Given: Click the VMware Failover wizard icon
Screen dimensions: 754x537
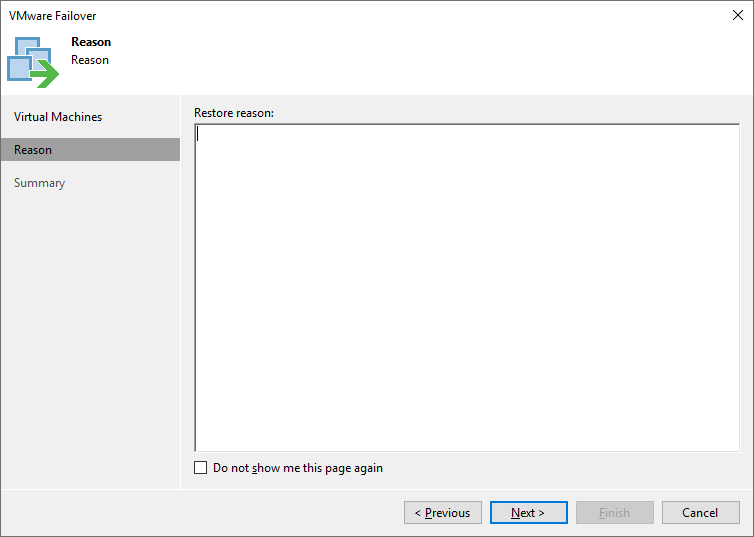Looking at the screenshot, I should pos(33,60).
